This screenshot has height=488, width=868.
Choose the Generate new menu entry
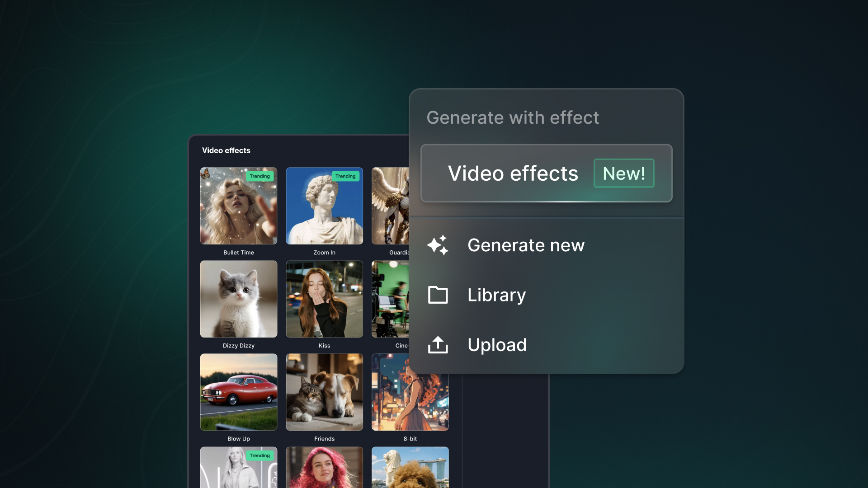(x=526, y=245)
